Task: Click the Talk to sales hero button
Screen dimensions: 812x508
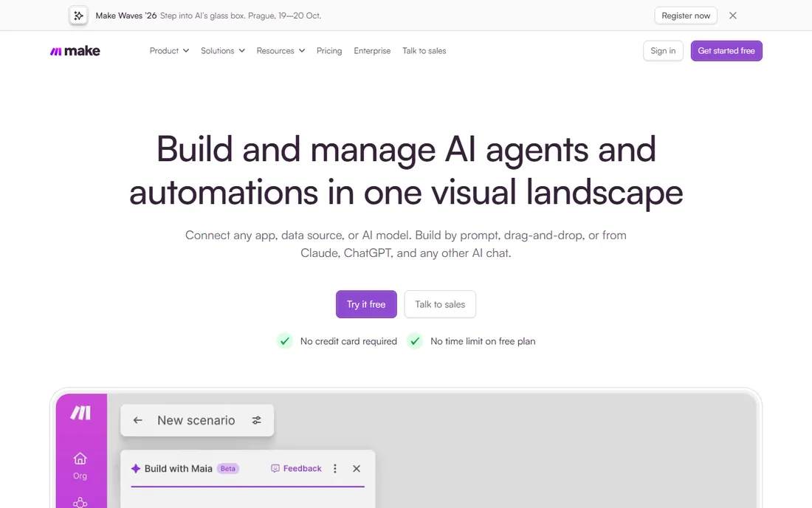Action: point(440,304)
